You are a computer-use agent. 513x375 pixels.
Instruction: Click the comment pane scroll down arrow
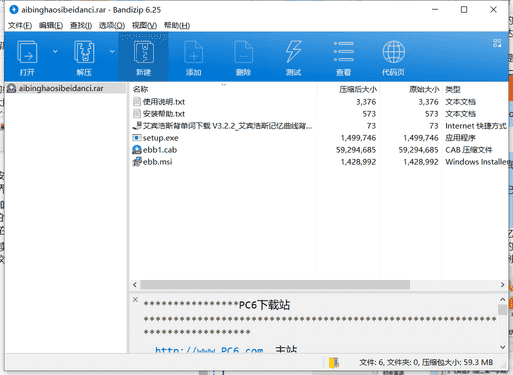pyautogui.click(x=503, y=347)
